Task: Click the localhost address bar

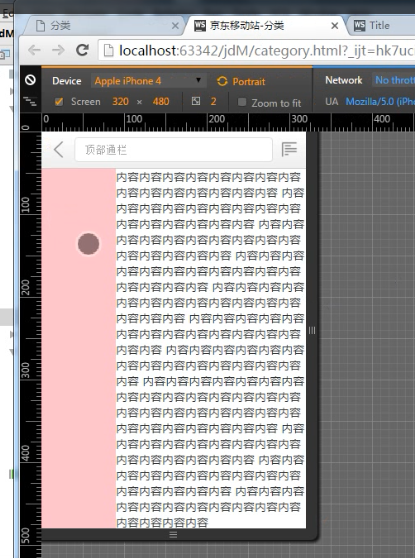Action: (257, 51)
